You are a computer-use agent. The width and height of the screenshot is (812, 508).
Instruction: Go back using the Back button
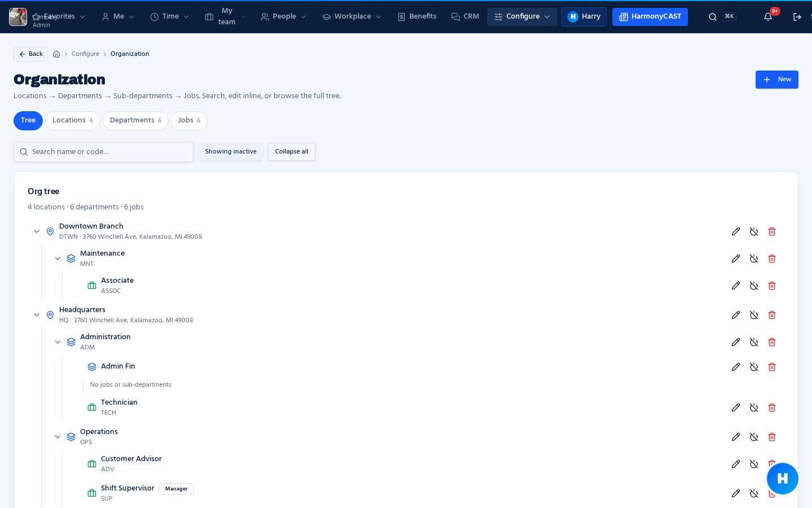(x=30, y=54)
